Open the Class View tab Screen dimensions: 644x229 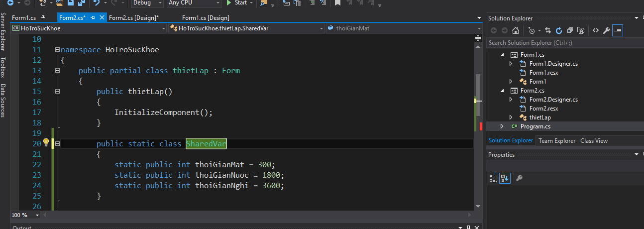[x=594, y=140]
